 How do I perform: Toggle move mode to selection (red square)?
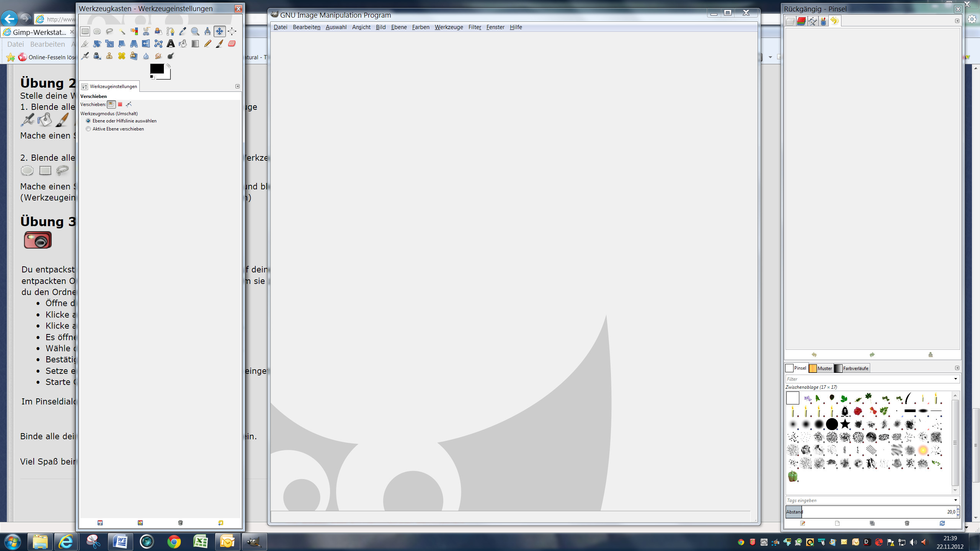click(120, 104)
